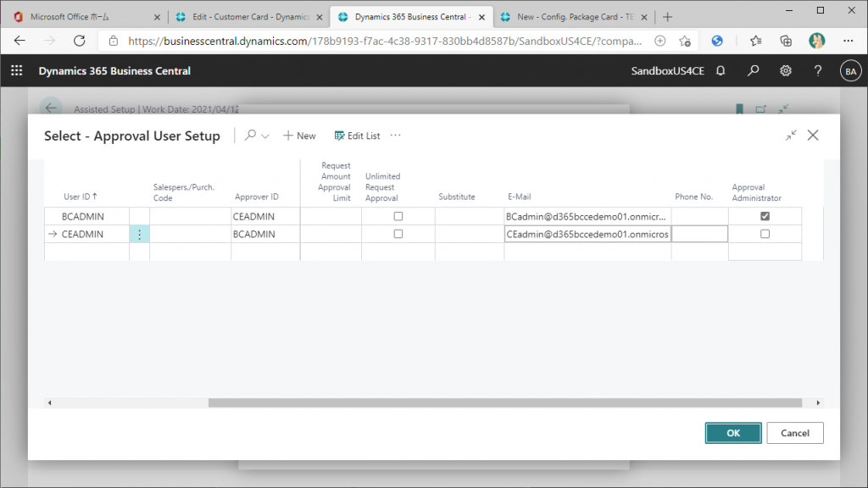The height and width of the screenshot is (488, 868).
Task: Click the Approver ID column header
Action: (x=256, y=197)
